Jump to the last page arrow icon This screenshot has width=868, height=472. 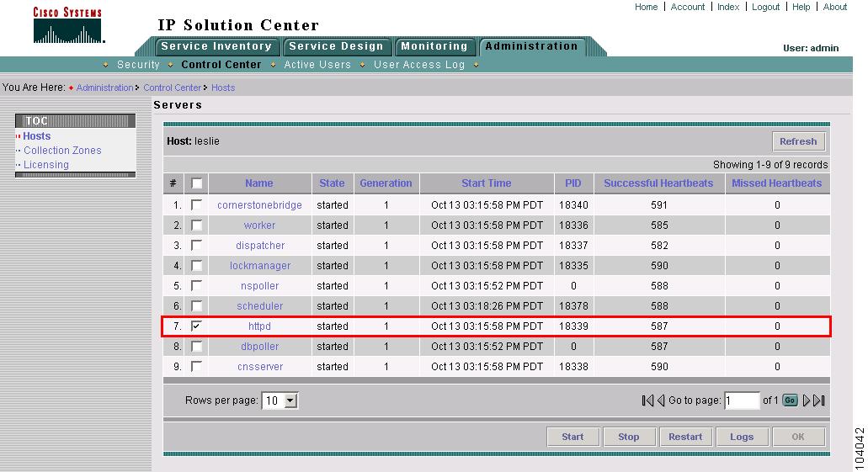point(819,400)
